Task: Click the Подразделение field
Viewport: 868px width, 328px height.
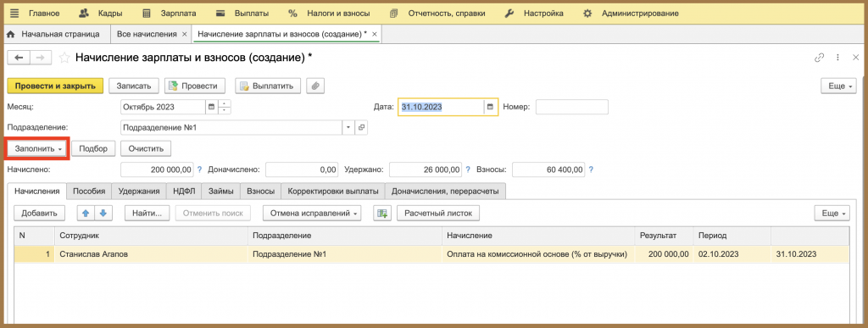Action: point(231,128)
